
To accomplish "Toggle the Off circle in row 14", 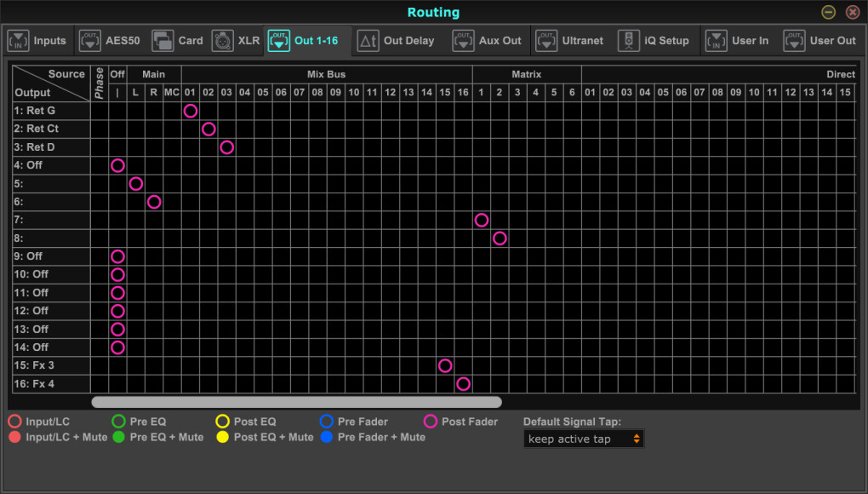I will (x=117, y=348).
